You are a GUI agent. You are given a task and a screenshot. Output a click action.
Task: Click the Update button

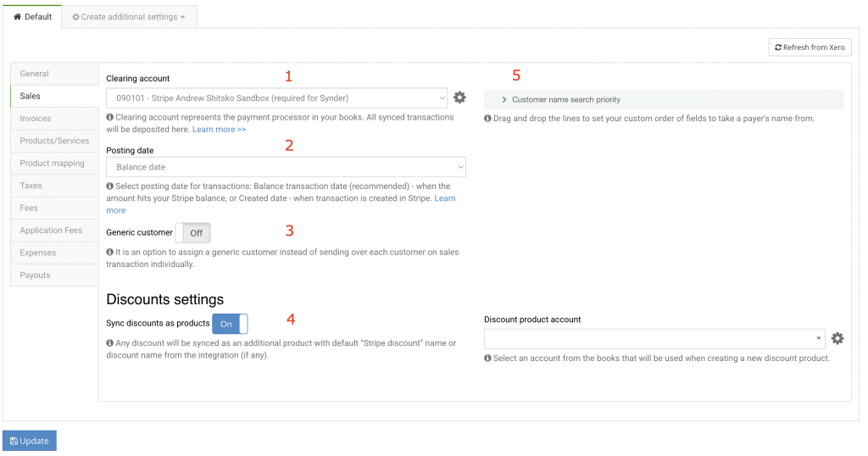(30, 441)
